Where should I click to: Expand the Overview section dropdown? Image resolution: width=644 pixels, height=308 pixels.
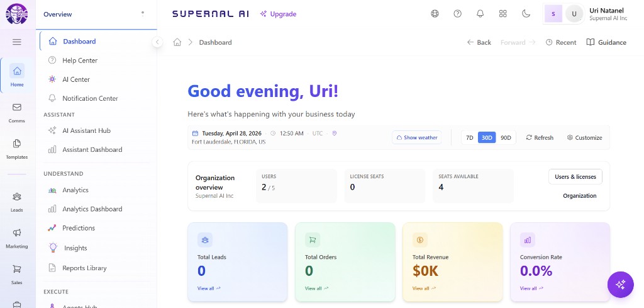pos(142,13)
